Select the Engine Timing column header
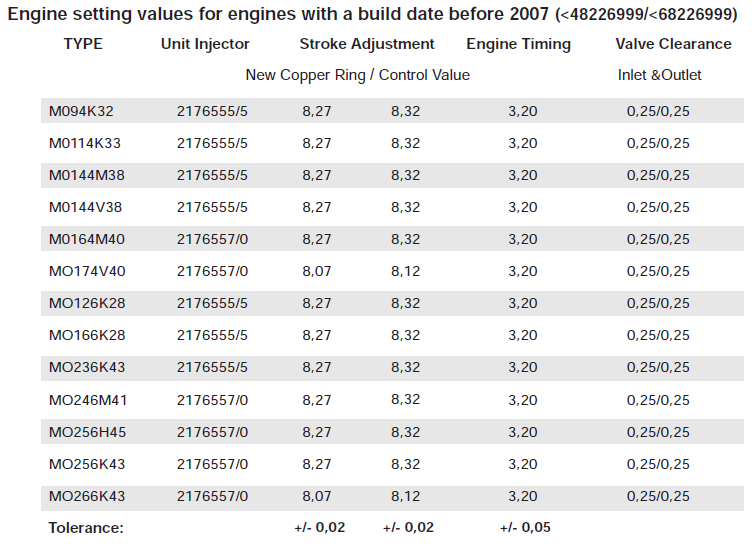The height and width of the screenshot is (550, 752). [x=518, y=44]
